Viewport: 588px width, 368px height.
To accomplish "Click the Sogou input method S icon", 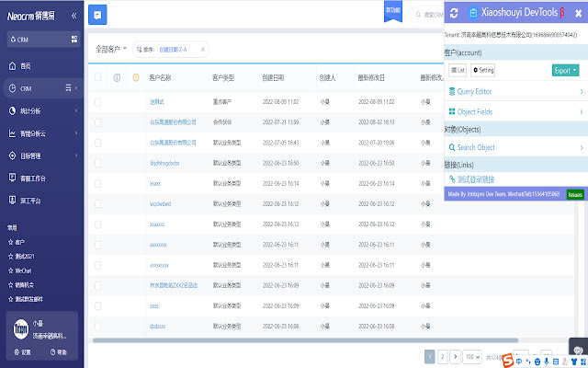I will tap(508, 361).
